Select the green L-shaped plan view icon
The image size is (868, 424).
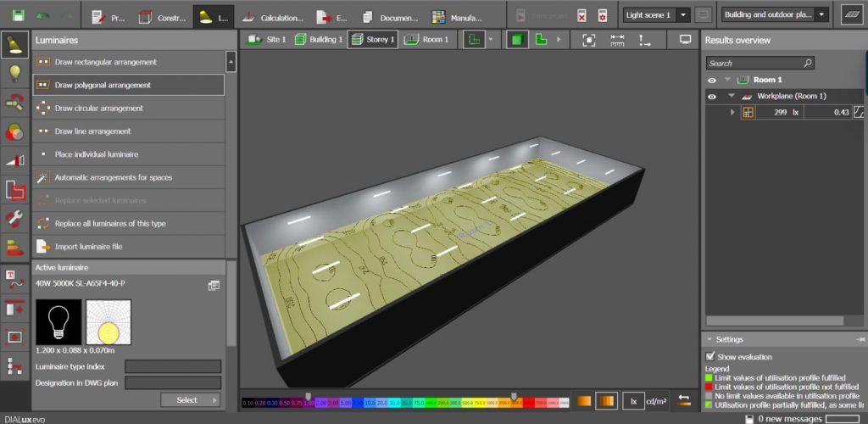[541, 39]
